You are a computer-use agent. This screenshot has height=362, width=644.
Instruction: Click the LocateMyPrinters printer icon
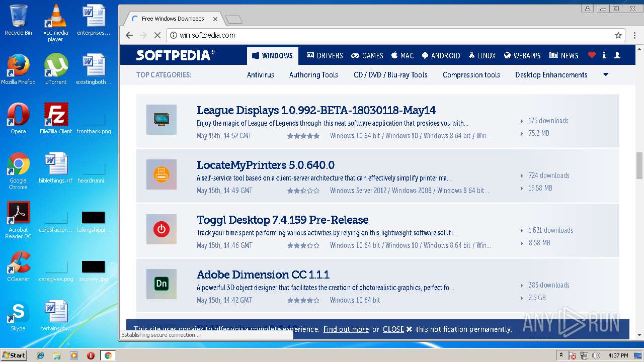click(x=162, y=174)
